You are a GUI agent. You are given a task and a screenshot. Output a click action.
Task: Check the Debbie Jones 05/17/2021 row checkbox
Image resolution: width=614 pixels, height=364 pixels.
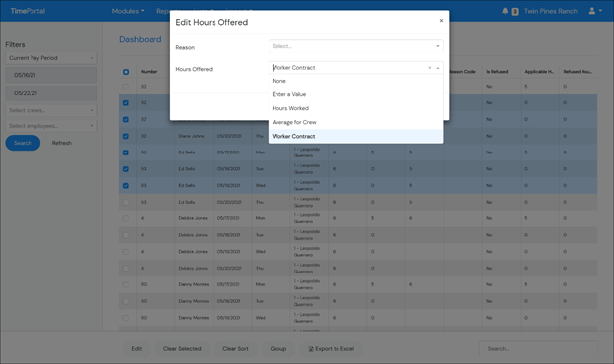click(x=126, y=218)
